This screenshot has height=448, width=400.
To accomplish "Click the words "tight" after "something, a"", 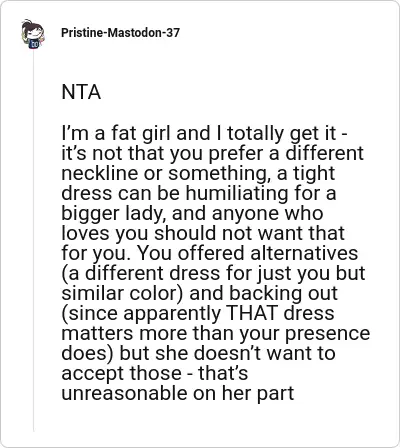I will pyautogui.click(x=314, y=174).
